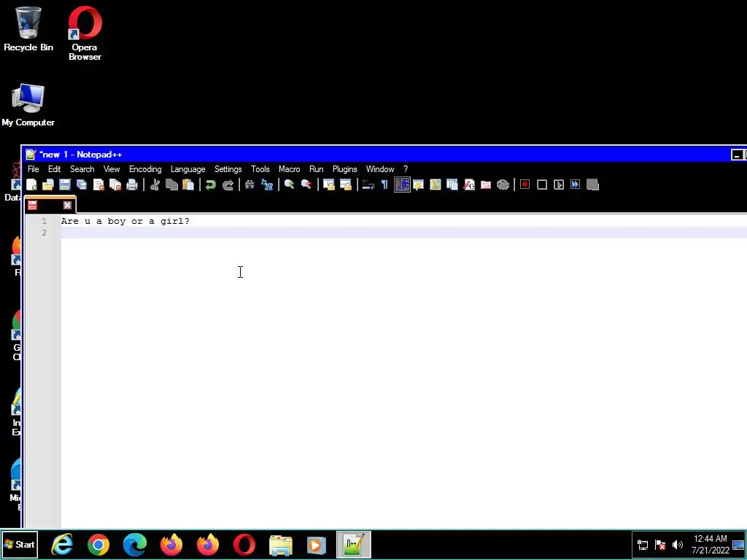Image resolution: width=747 pixels, height=560 pixels.
Task: Click the Redo toolbar icon
Action: point(228,184)
